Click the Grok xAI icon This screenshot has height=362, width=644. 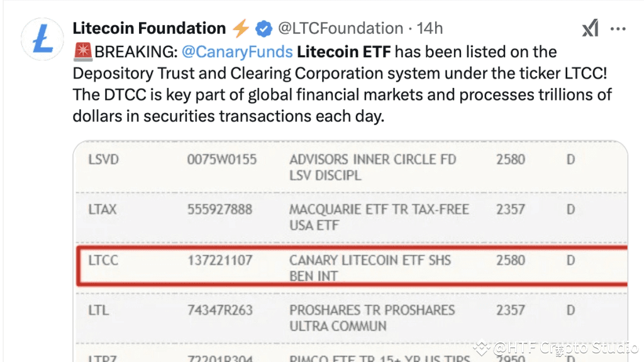pos(590,28)
